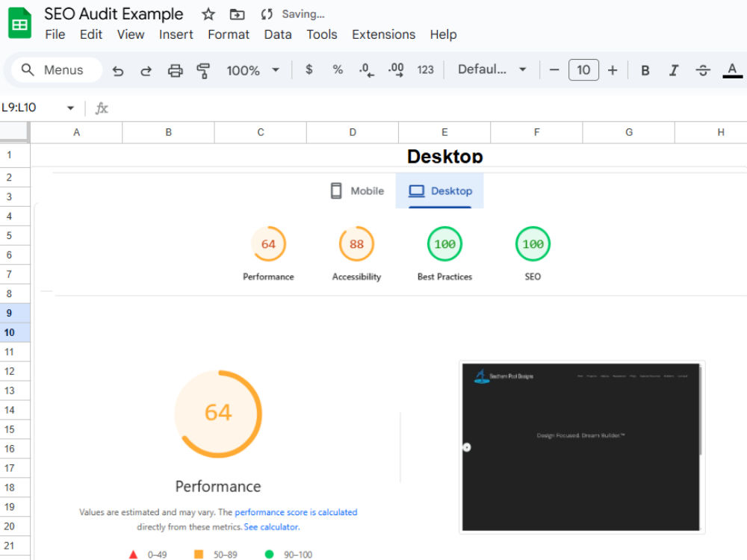Toggle italic formatting

tap(674, 70)
